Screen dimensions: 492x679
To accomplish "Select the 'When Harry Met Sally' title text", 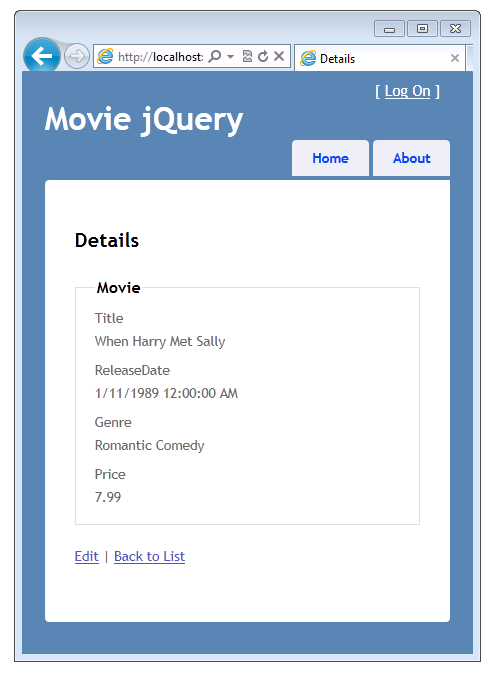I will point(160,341).
